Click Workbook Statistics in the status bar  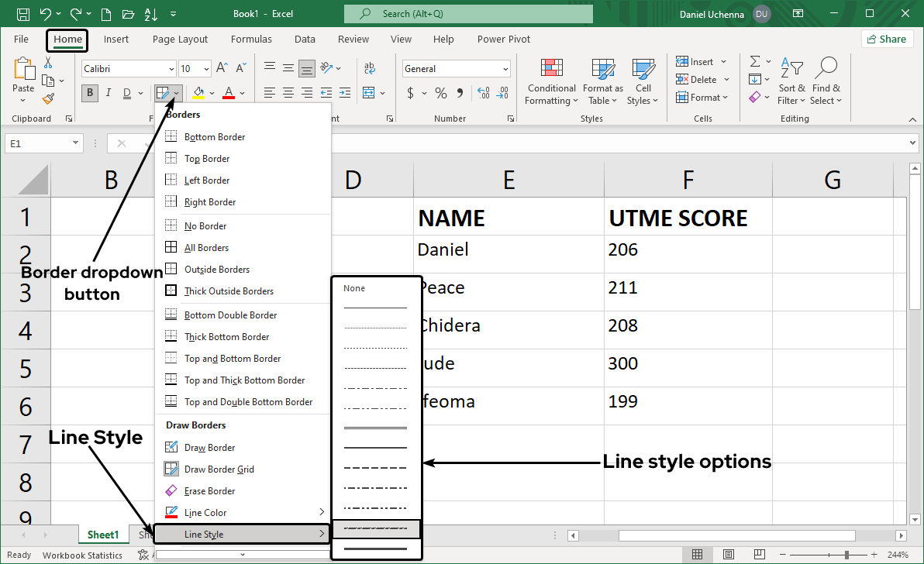tap(82, 555)
